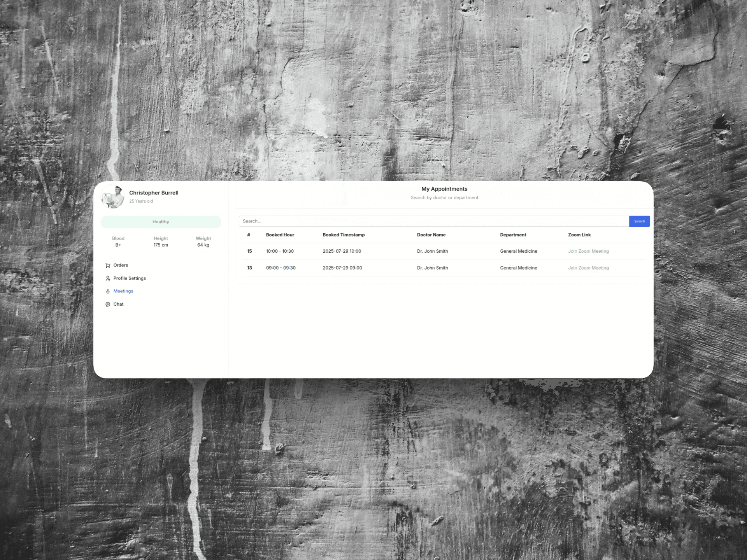Select the Orders cart icon
This screenshot has height=560, width=747.
(108, 265)
